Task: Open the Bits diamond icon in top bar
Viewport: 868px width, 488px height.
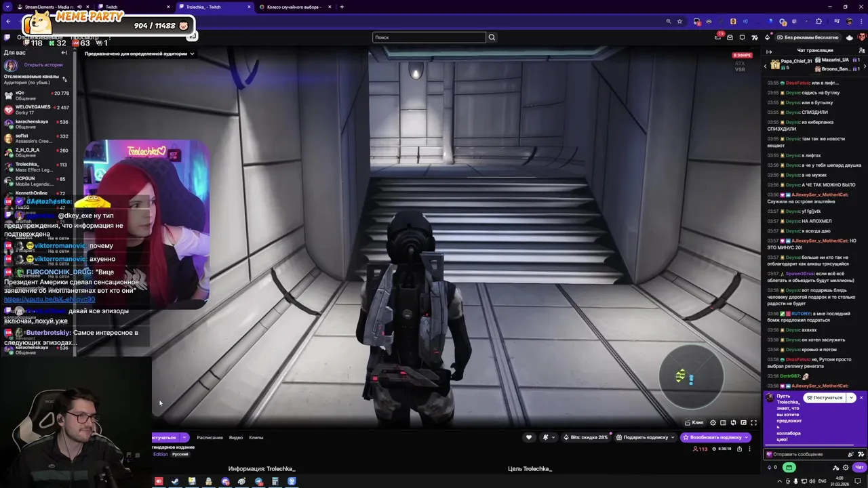Action: [x=767, y=37]
